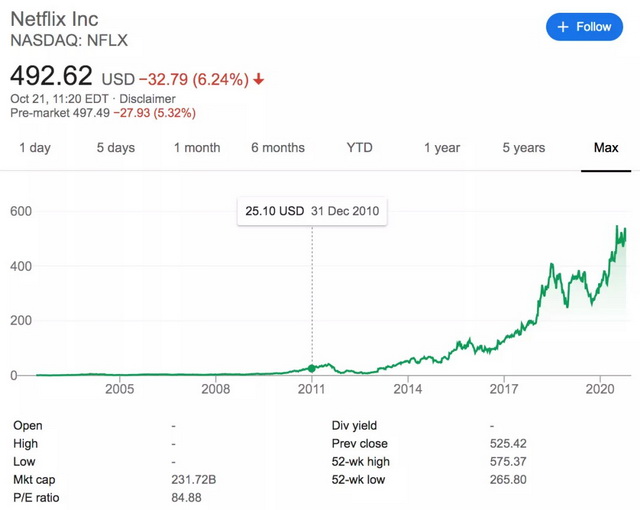Screen dimensions: 640x510
Task: Select the 1 day tab
Action: [x=34, y=148]
